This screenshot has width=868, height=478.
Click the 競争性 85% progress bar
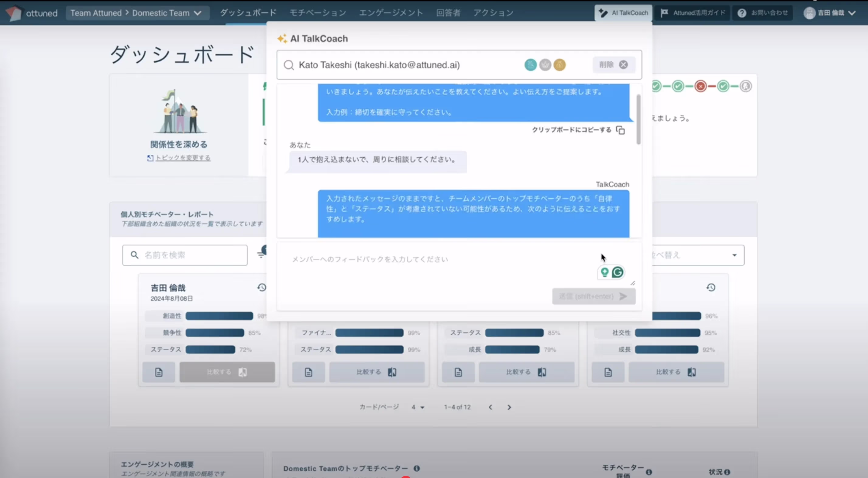[215, 333]
